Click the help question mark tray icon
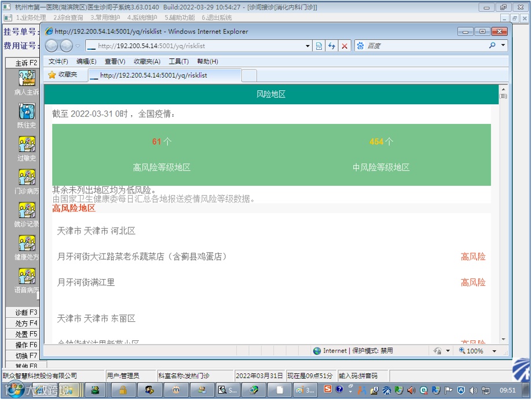532x400 pixels. 339,389
